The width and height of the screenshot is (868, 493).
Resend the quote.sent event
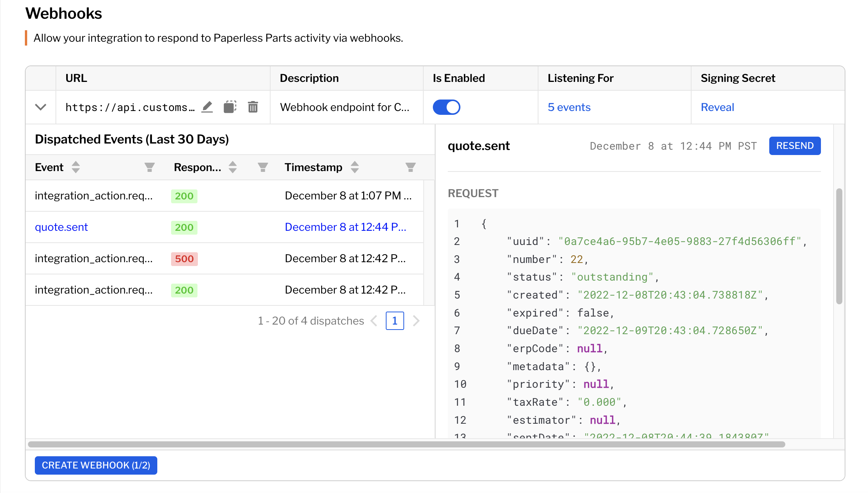tap(795, 146)
